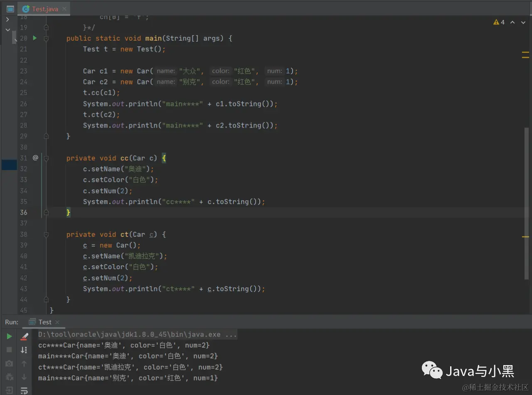
Task: Click the yellow warning stripe near line 38
Action: tap(525, 236)
